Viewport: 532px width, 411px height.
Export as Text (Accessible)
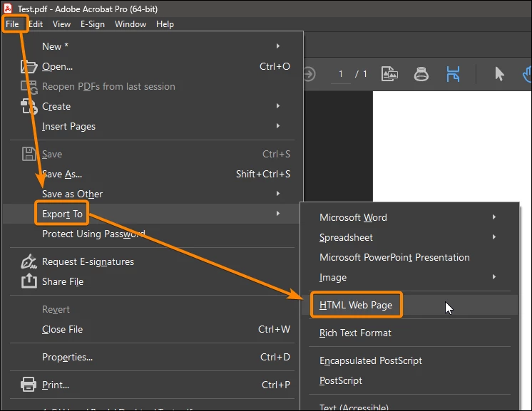point(410,406)
